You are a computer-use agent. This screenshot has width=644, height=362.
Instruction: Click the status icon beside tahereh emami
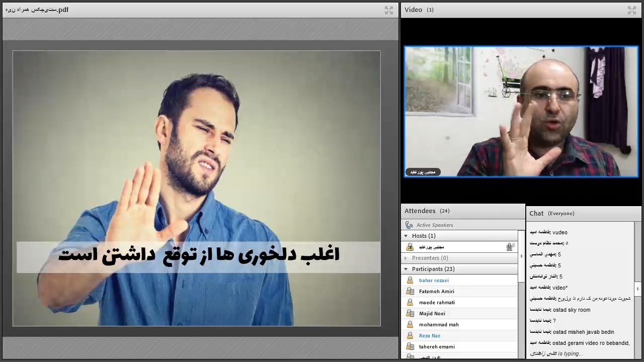click(410, 346)
